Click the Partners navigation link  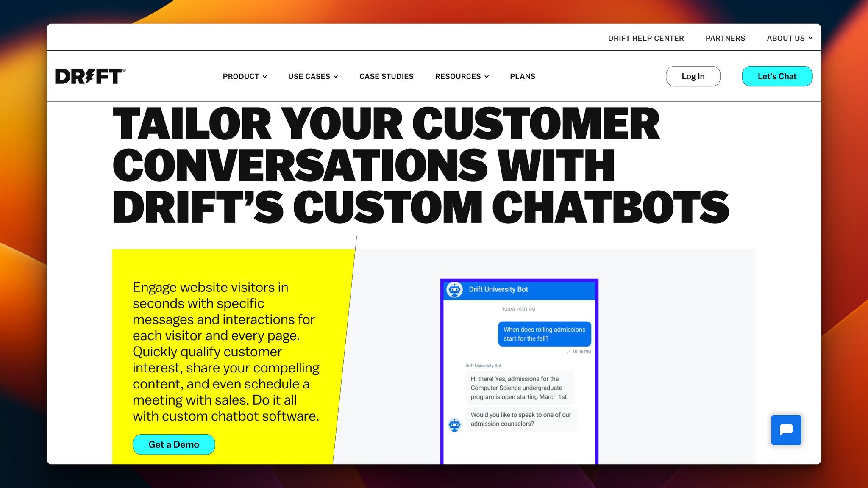pyautogui.click(x=726, y=38)
